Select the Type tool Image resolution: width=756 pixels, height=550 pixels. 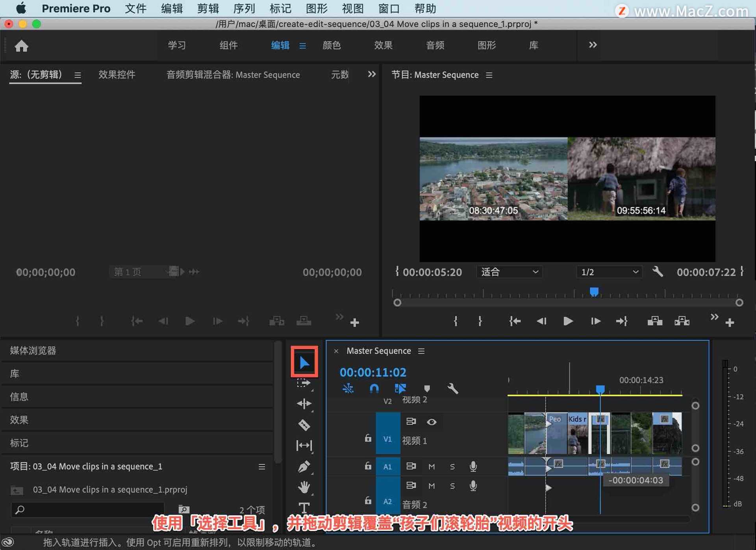(304, 507)
